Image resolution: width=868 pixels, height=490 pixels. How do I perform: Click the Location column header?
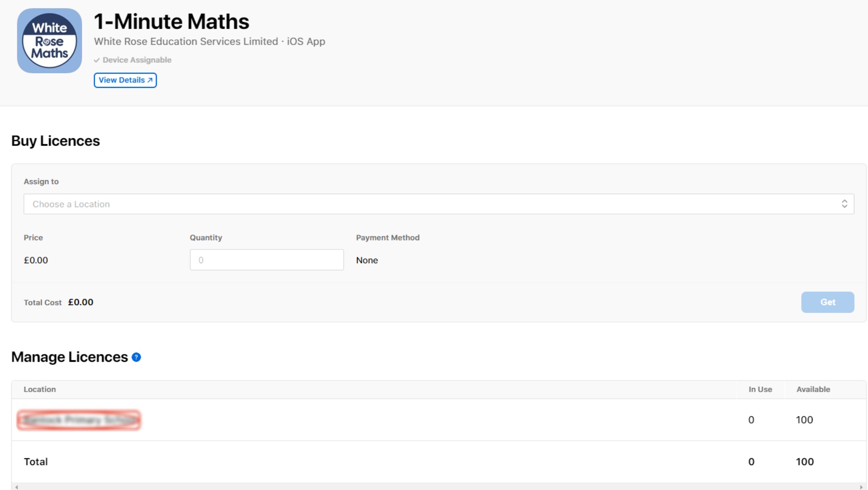pos(40,389)
